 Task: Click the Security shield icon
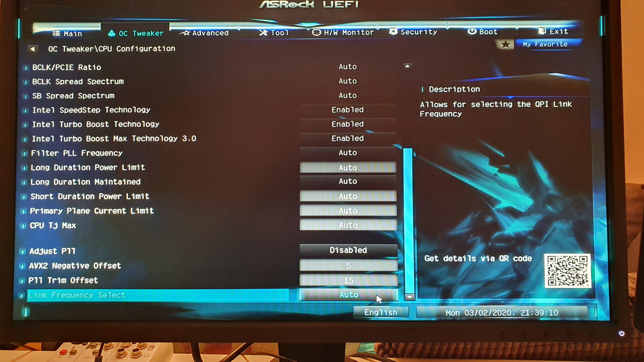pos(393,32)
